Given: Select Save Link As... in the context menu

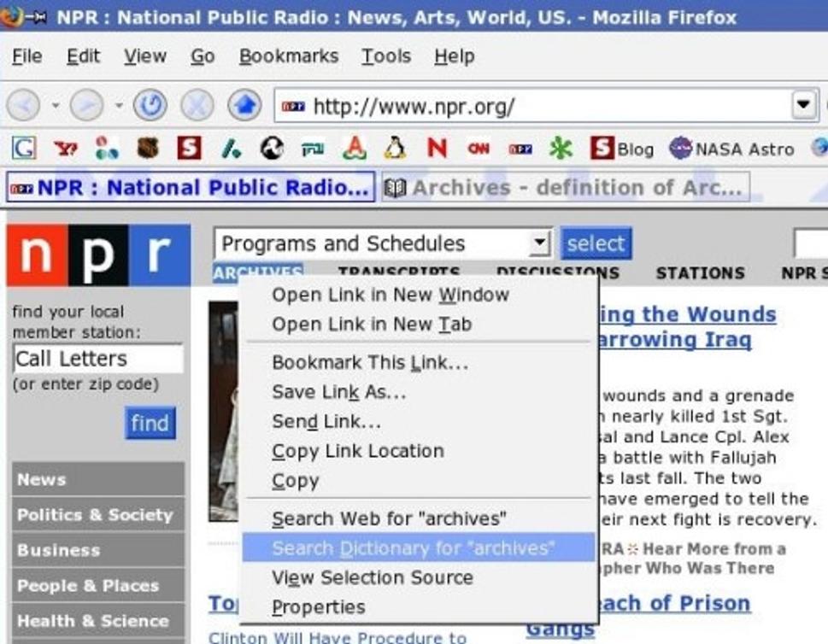Looking at the screenshot, I should tap(420, 392).
